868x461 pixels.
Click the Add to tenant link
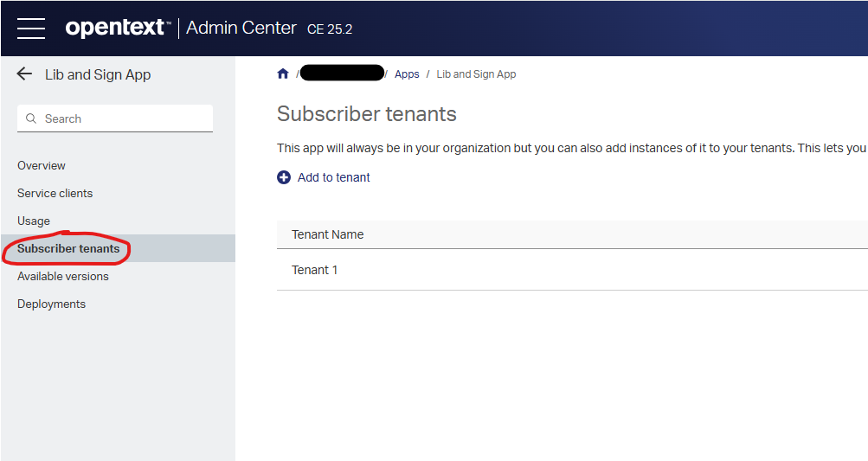[333, 177]
